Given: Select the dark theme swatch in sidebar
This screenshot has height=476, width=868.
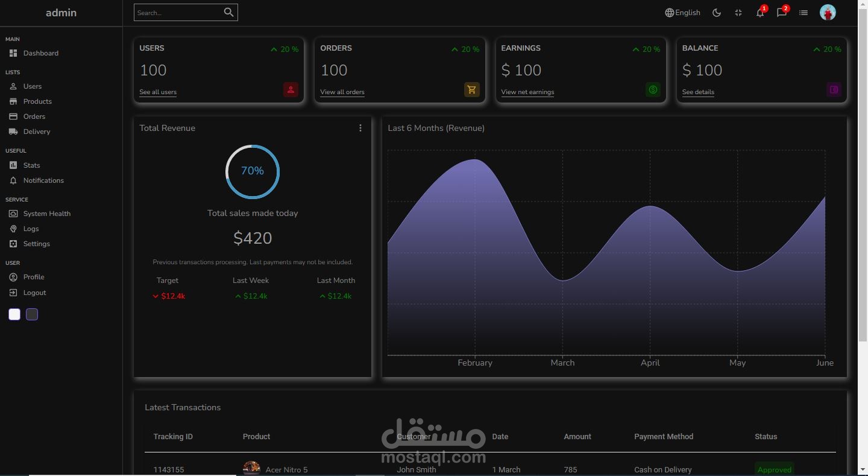Looking at the screenshot, I should coord(32,314).
